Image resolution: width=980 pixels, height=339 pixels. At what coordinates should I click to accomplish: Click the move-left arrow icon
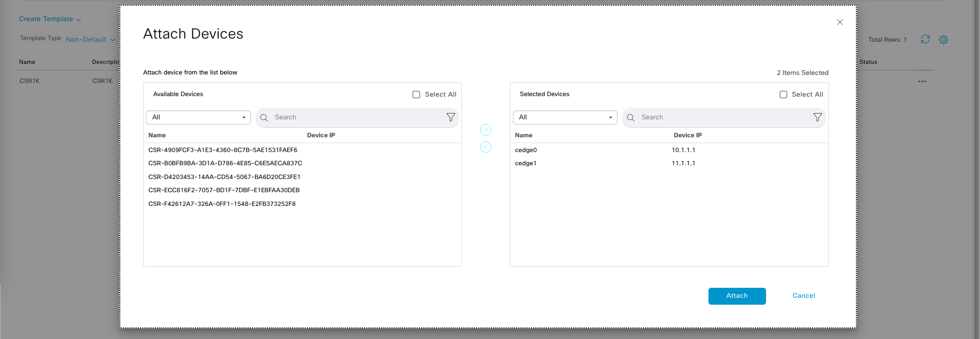(x=486, y=147)
